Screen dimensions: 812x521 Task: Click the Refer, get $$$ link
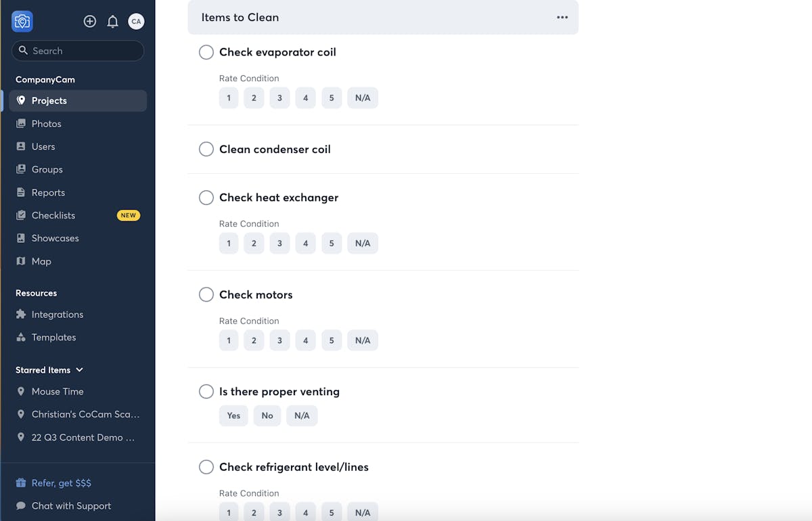point(61,483)
